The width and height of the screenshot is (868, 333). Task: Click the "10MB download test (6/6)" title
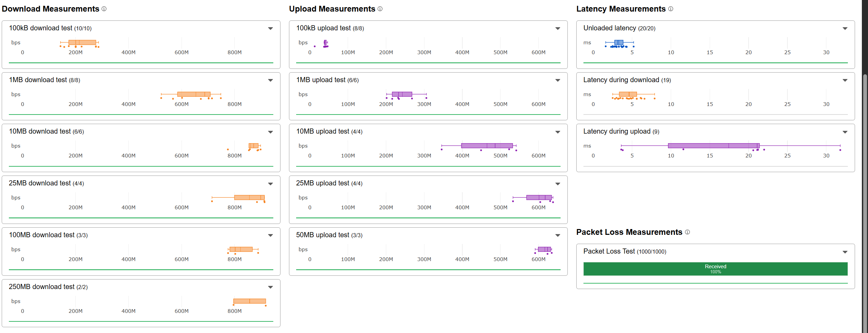click(x=46, y=132)
